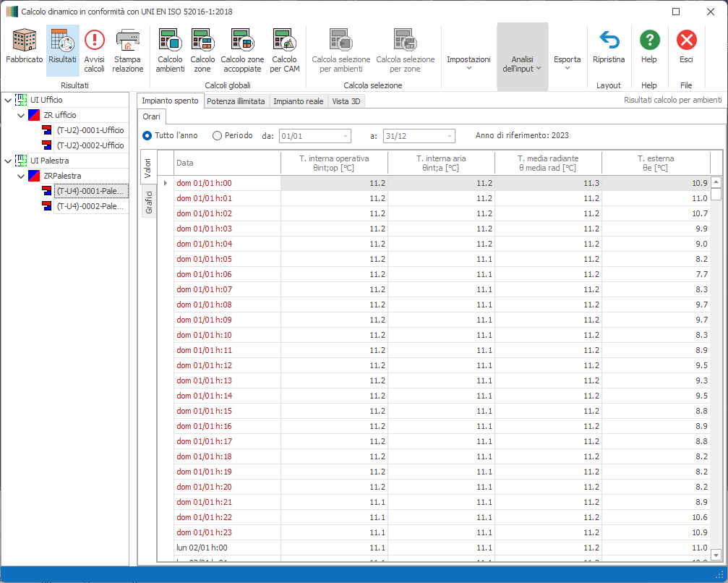Select (T-U2)-0001-Ufficio tree item
Image resolution: width=728 pixels, height=583 pixels.
pyautogui.click(x=90, y=130)
